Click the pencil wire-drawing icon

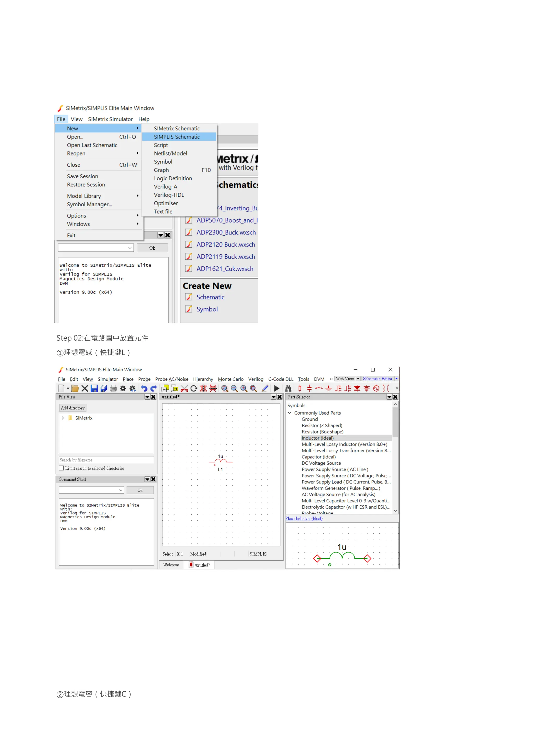tap(265, 388)
